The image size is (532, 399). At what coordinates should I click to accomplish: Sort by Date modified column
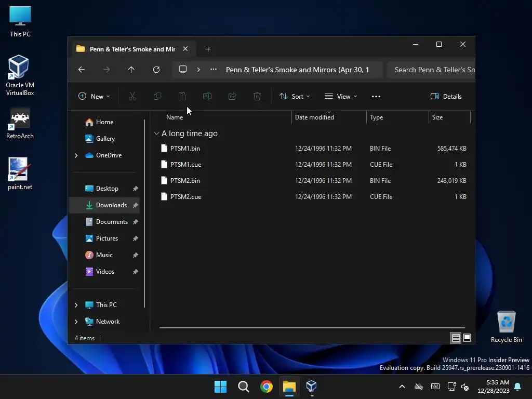click(x=314, y=117)
